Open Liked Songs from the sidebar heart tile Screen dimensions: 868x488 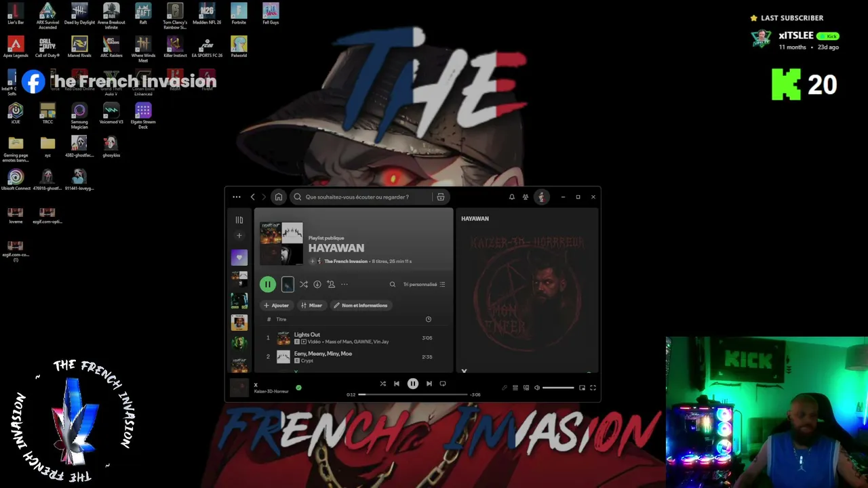tap(239, 258)
